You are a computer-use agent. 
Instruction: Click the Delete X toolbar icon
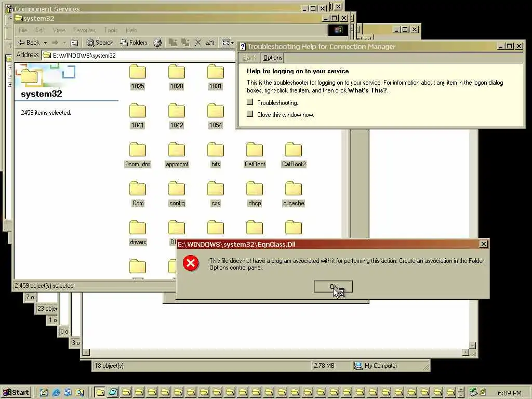198,43
